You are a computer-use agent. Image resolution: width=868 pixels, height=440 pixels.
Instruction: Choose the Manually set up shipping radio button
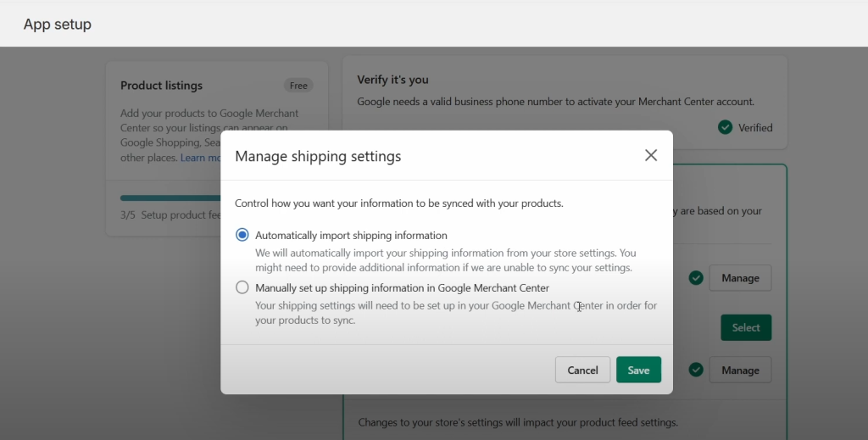pos(242,287)
